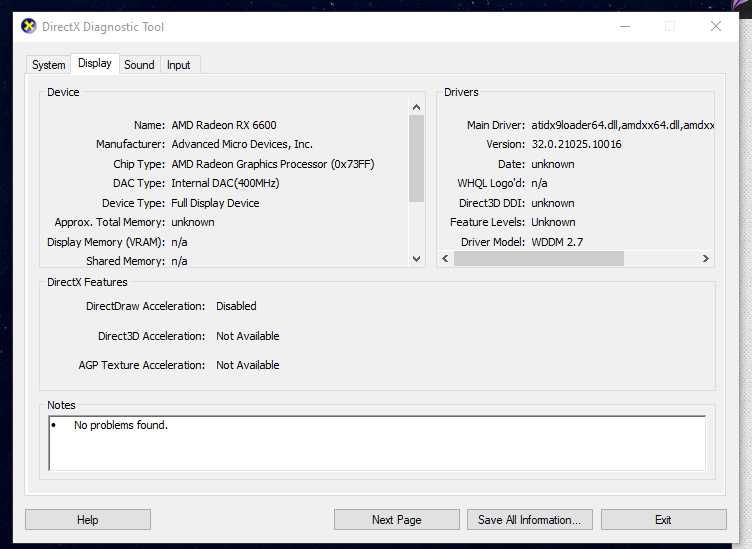Click Drivers panel scroll left arrow
The width and height of the screenshot is (752, 549).
pos(446,258)
